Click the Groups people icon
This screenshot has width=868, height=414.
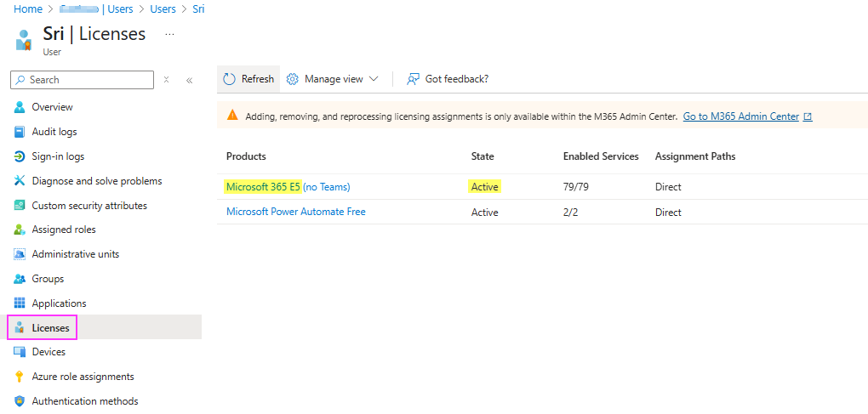[20, 279]
